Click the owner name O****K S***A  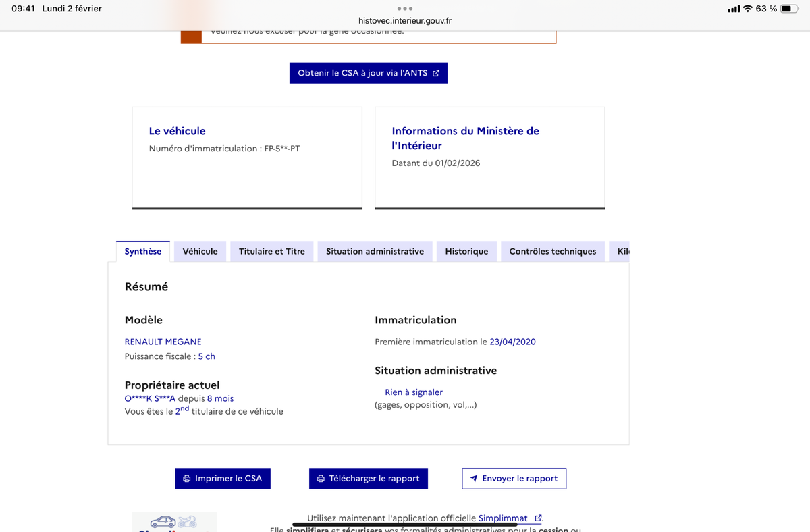click(x=150, y=398)
